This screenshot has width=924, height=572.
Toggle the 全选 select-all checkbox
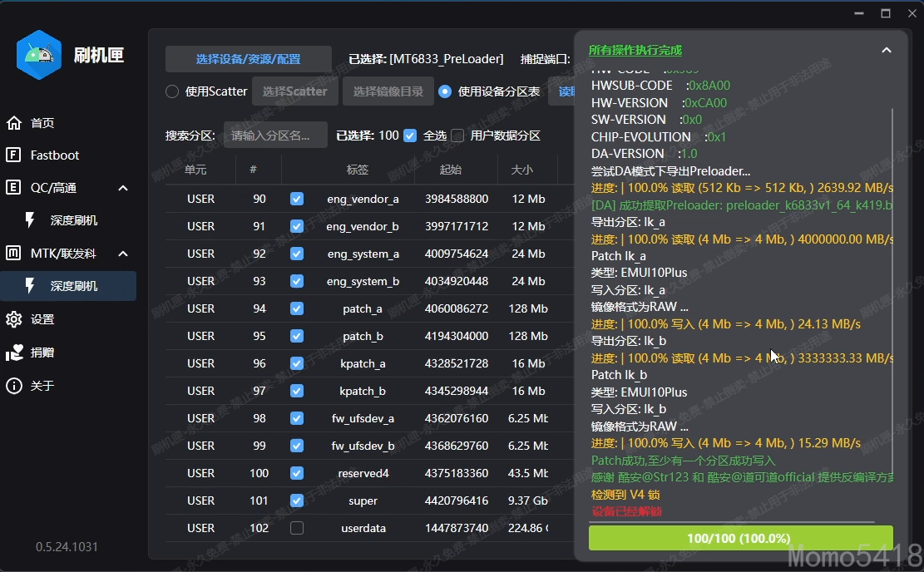click(x=410, y=136)
